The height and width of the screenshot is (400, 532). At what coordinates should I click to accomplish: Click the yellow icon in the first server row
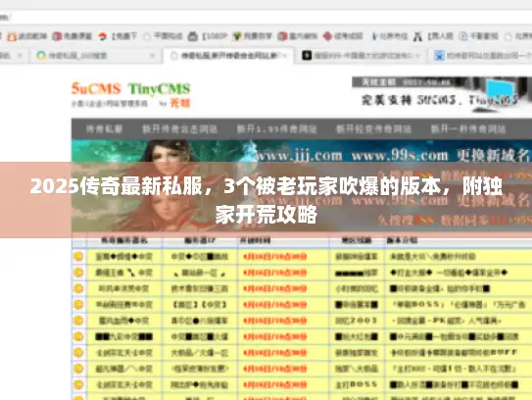78,256
